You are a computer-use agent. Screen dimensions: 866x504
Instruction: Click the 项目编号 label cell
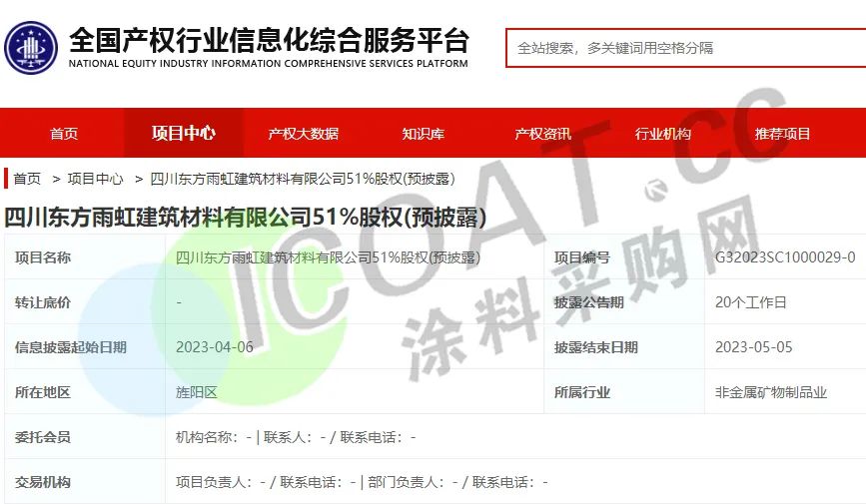[624, 257]
